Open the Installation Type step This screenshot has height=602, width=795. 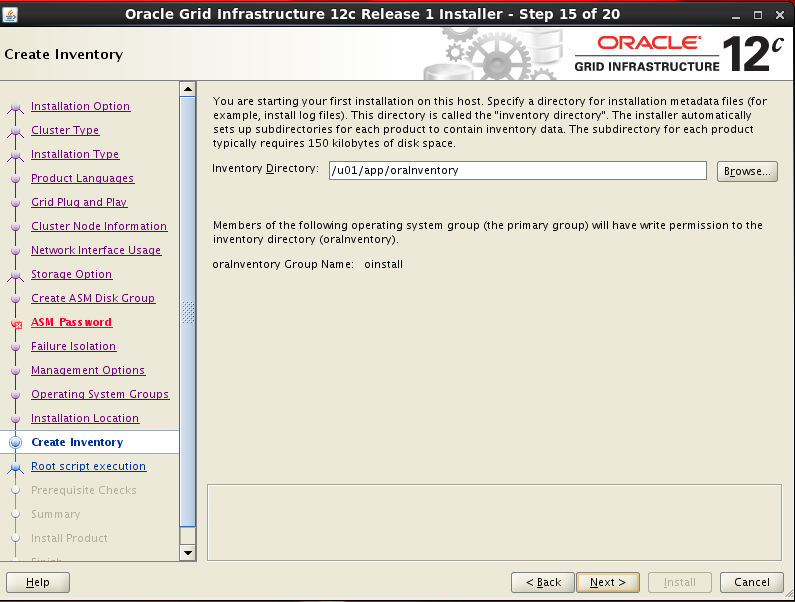[x=75, y=154]
